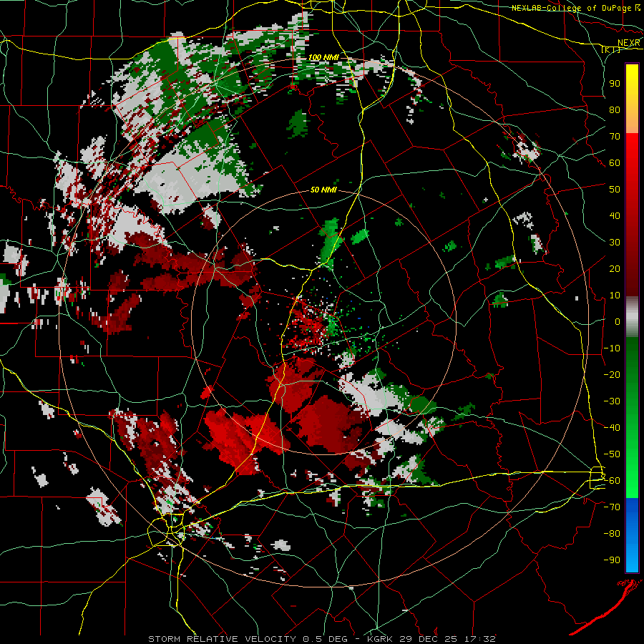Image resolution: width=644 pixels, height=644 pixels.
Task: Click the positive "50" velocity scale label
Action: coord(615,190)
